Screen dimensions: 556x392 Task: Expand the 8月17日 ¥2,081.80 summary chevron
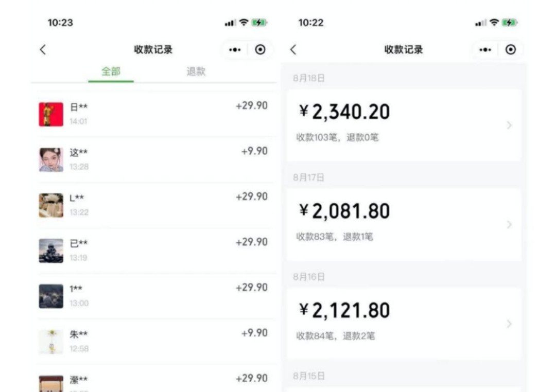pos(510,224)
